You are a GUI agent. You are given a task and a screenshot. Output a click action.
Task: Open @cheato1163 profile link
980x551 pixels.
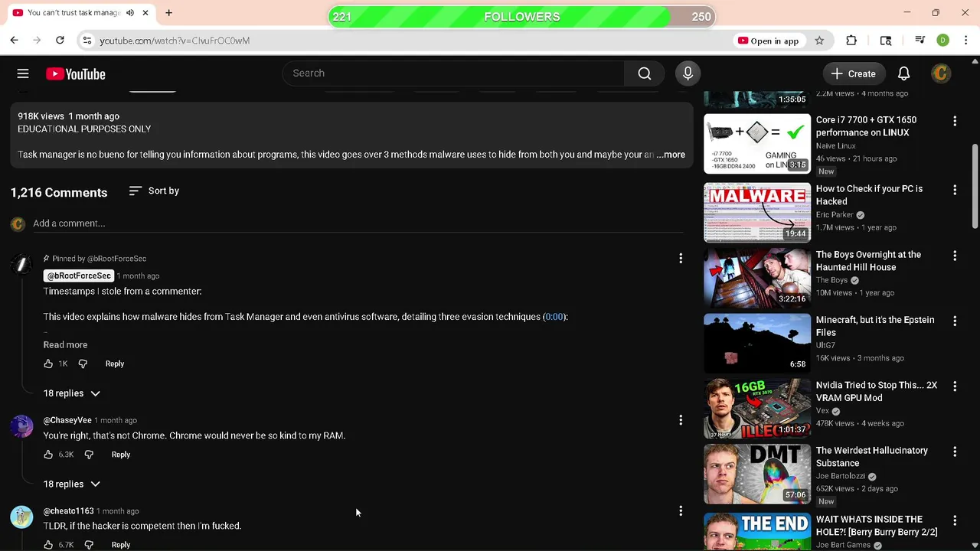point(69,511)
